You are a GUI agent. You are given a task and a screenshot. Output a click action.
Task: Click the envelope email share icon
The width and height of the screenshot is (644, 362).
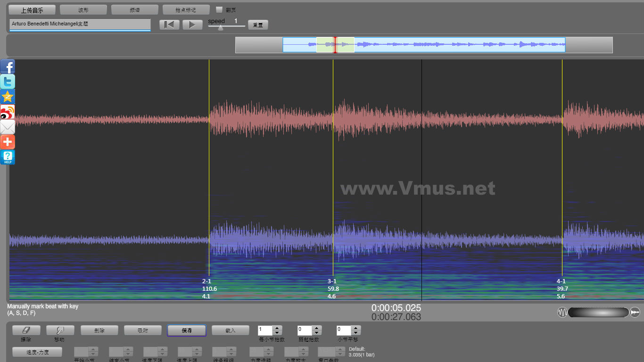point(8,127)
